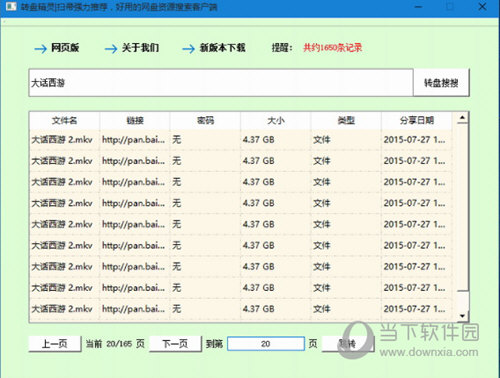
Task: Click the arrow icon beside 网页版
Action: (40, 49)
